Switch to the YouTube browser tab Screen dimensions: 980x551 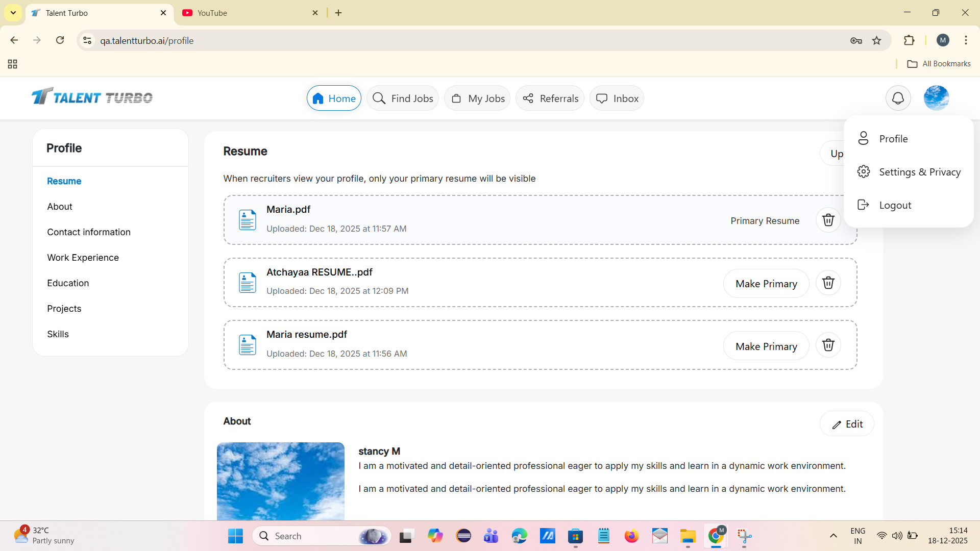(250, 13)
